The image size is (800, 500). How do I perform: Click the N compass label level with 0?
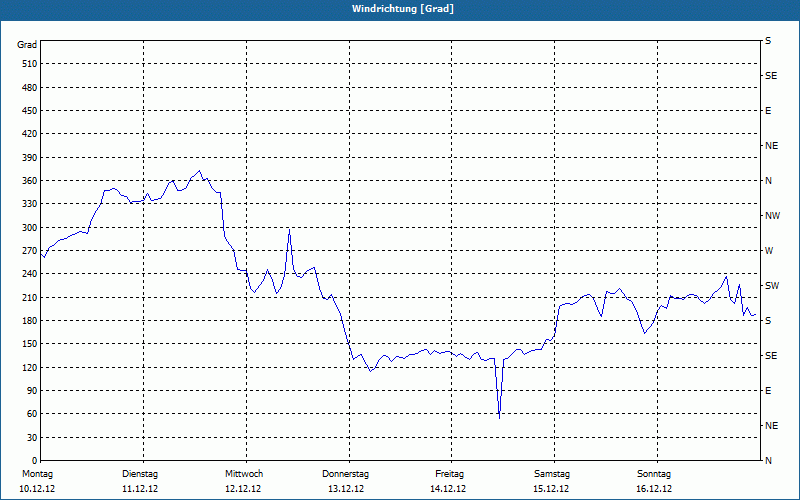(x=768, y=460)
